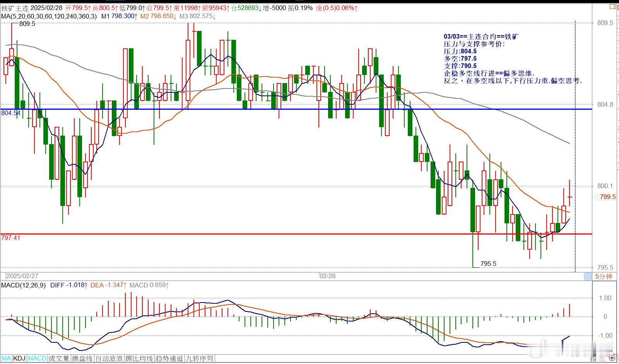Click the M3 802.575 moving average value

click(198, 16)
